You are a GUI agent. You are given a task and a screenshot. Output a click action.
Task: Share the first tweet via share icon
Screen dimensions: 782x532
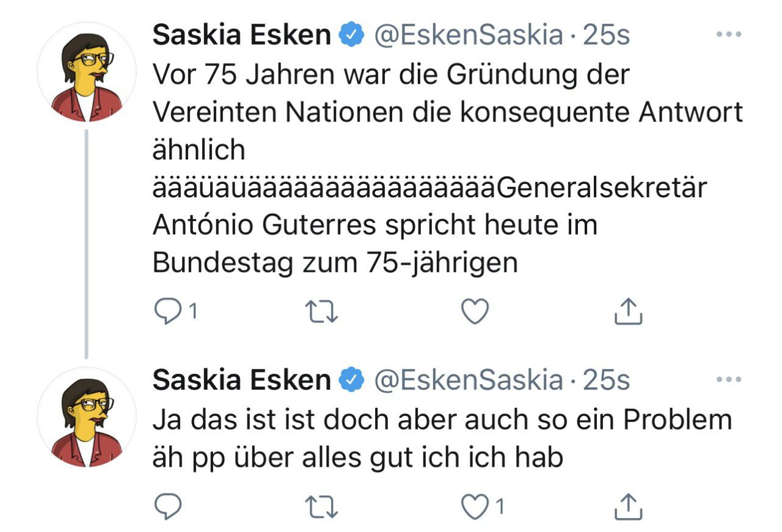(627, 313)
